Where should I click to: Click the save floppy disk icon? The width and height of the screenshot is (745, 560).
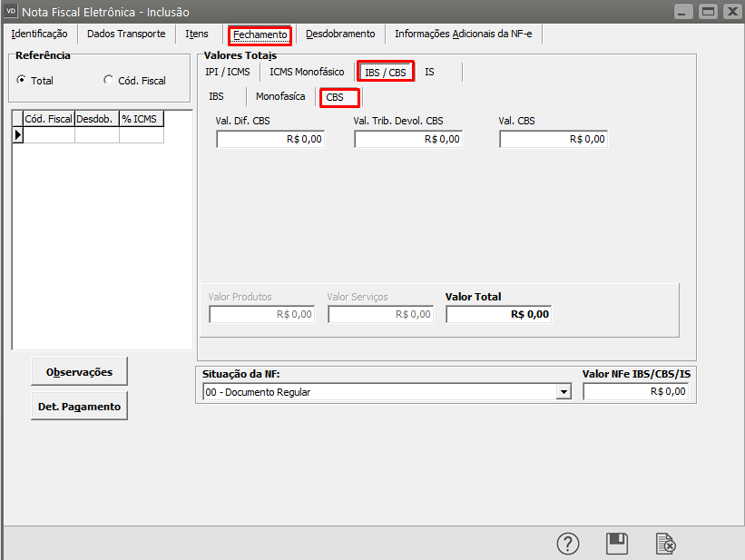coord(617,543)
